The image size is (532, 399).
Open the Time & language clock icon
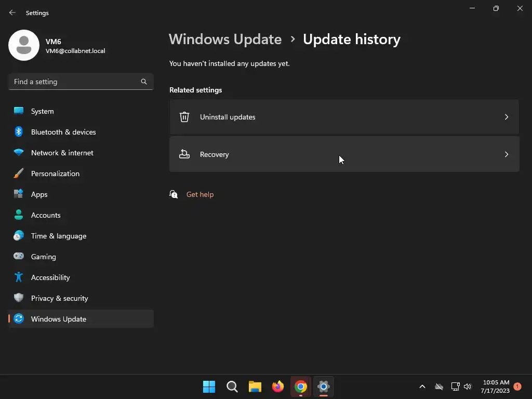pos(19,235)
